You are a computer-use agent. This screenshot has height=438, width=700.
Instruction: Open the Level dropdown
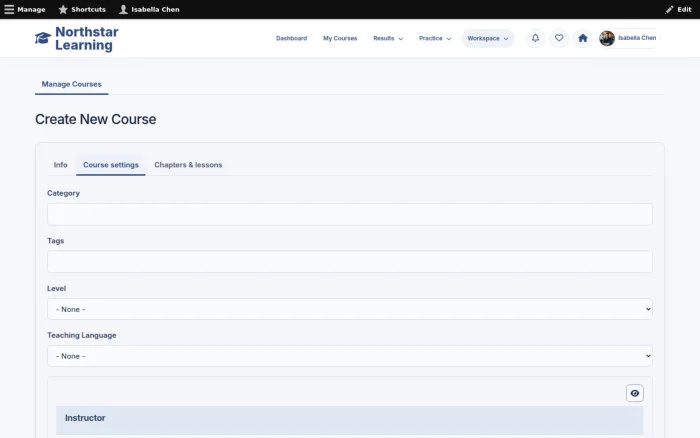tap(350, 309)
